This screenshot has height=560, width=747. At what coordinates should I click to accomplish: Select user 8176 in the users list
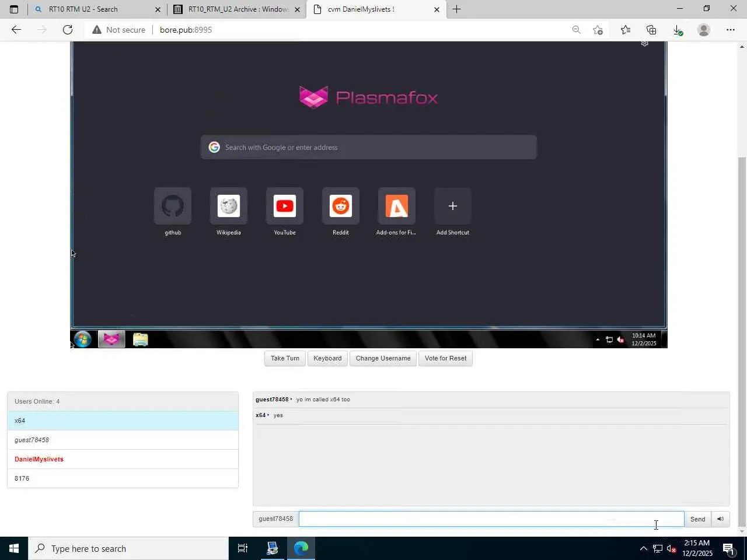(123, 478)
